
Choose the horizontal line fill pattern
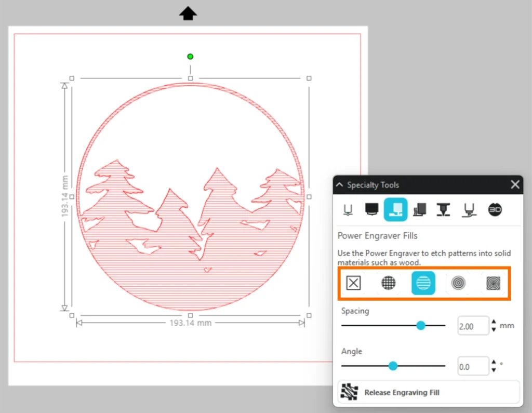tap(423, 283)
